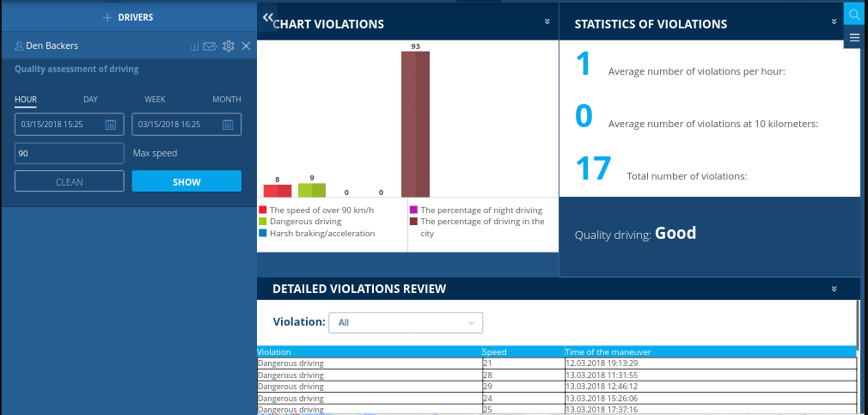Click the bar chart icon beside Den Backers
868x415 pixels.
[x=194, y=46]
